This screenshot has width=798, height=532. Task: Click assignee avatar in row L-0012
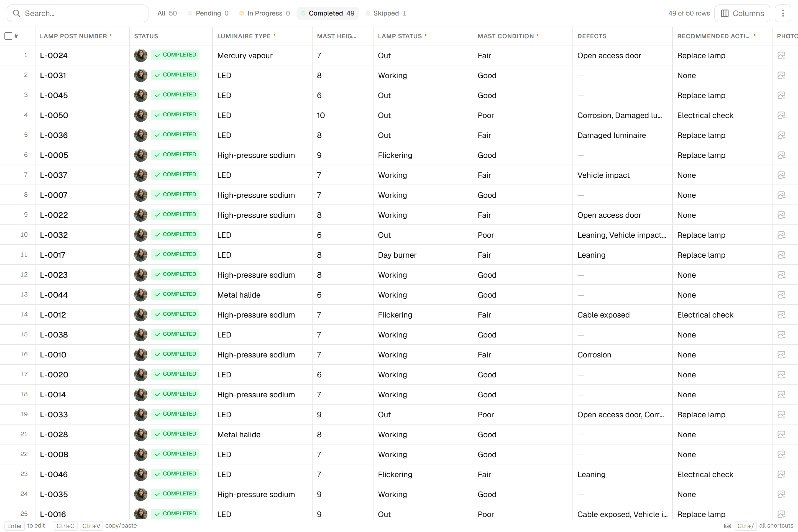click(x=140, y=315)
